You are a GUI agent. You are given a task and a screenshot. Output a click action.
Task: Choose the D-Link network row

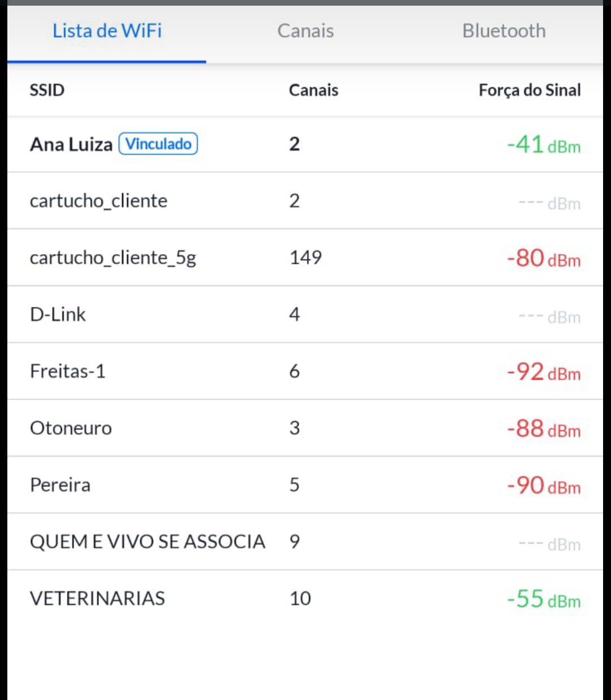(58, 315)
